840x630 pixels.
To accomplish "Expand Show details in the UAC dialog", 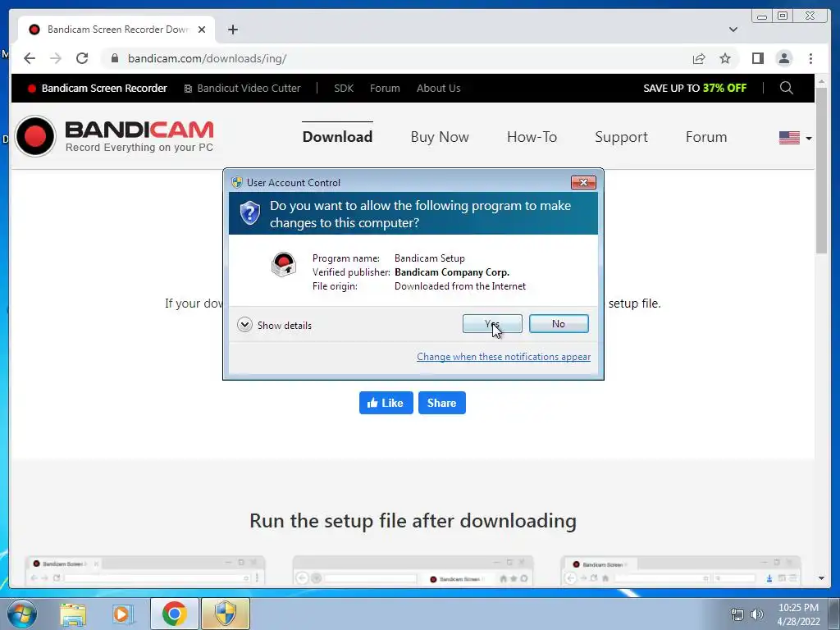I will 274,325.
